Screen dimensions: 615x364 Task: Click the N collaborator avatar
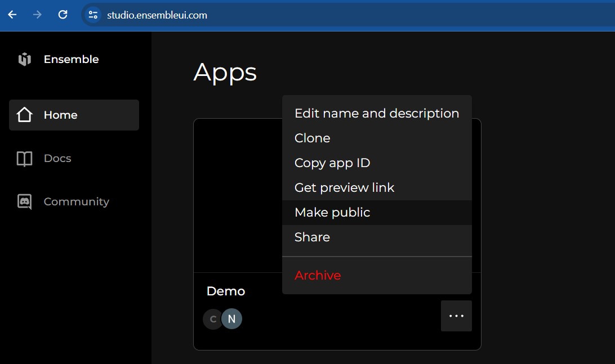(231, 318)
